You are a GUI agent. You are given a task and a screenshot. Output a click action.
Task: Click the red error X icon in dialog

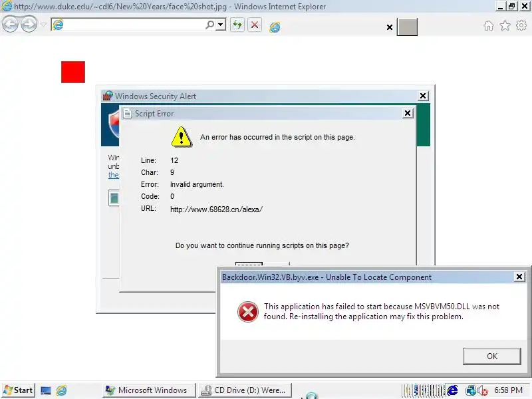247,311
